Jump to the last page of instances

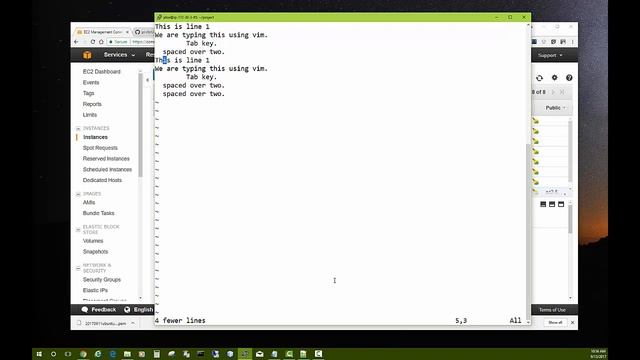click(562, 92)
